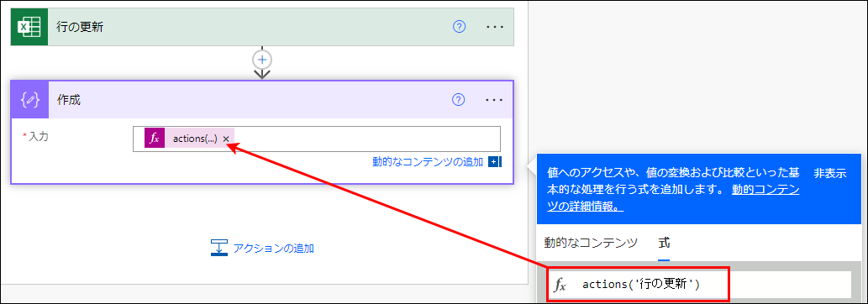Click the blue plus icon beside 動的なコンテンツの追加

pyautogui.click(x=494, y=162)
